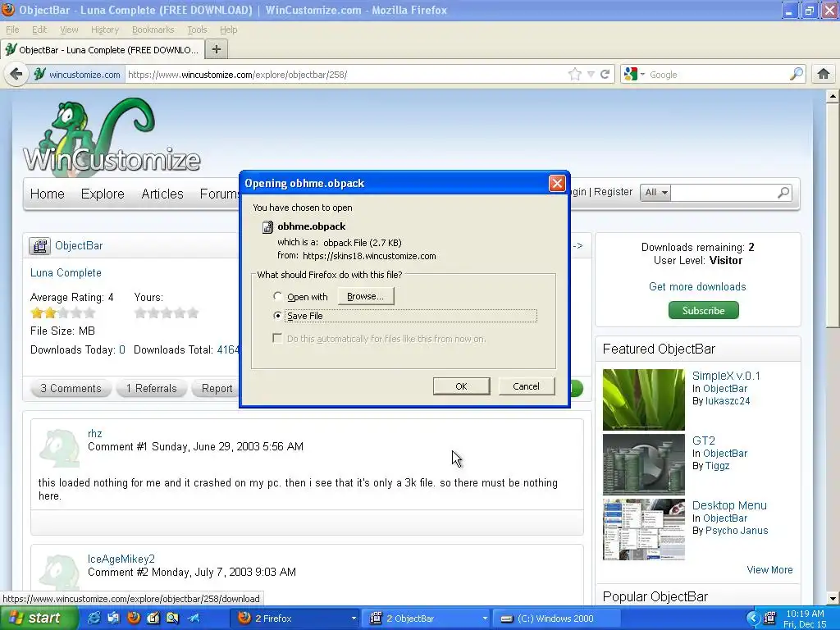Open Explore in site navigation

pyautogui.click(x=103, y=194)
